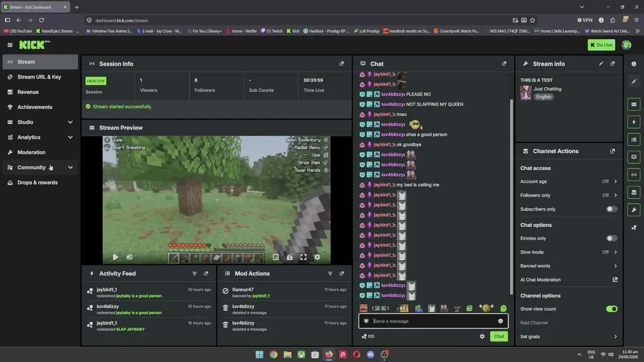
Task: Toggle the Mod Actions panel in right sidebar
Action: pyautogui.click(x=634, y=140)
